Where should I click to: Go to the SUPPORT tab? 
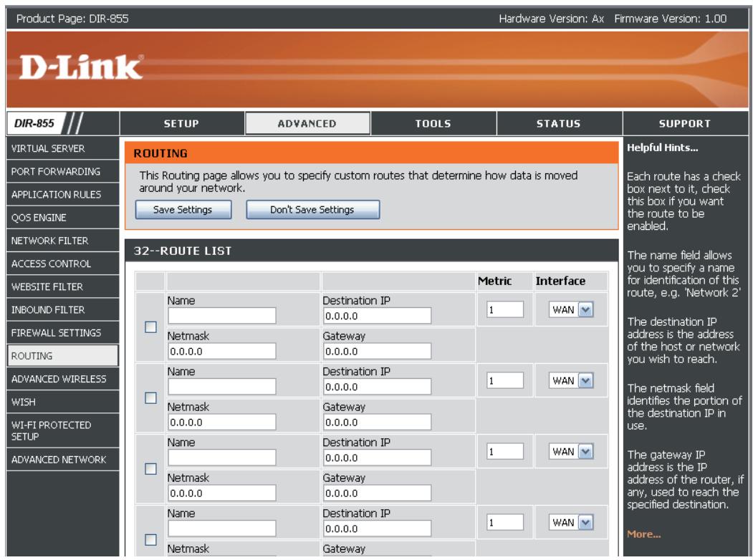[x=685, y=123]
